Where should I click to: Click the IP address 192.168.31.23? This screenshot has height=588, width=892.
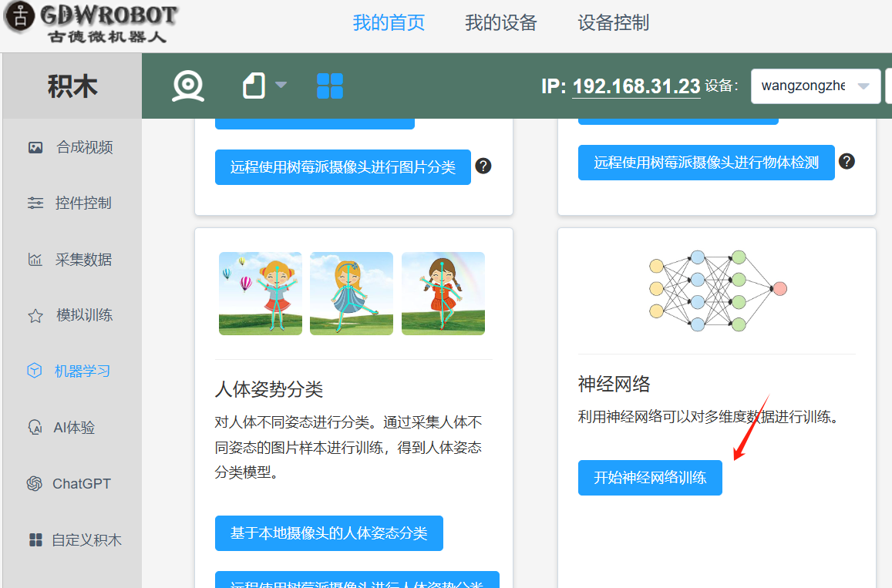(636, 86)
